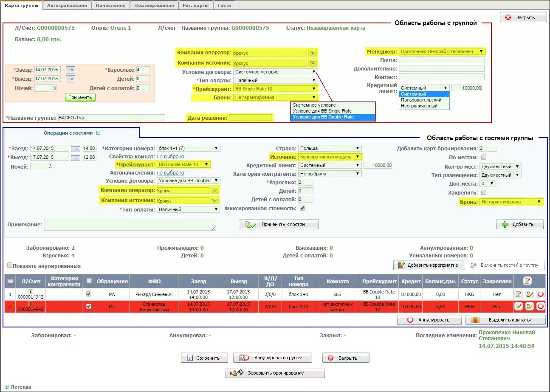Open Менеджер dropdown Прокопенко Николай Степанович
The height and width of the screenshot is (392, 550).
pyautogui.click(x=442, y=51)
